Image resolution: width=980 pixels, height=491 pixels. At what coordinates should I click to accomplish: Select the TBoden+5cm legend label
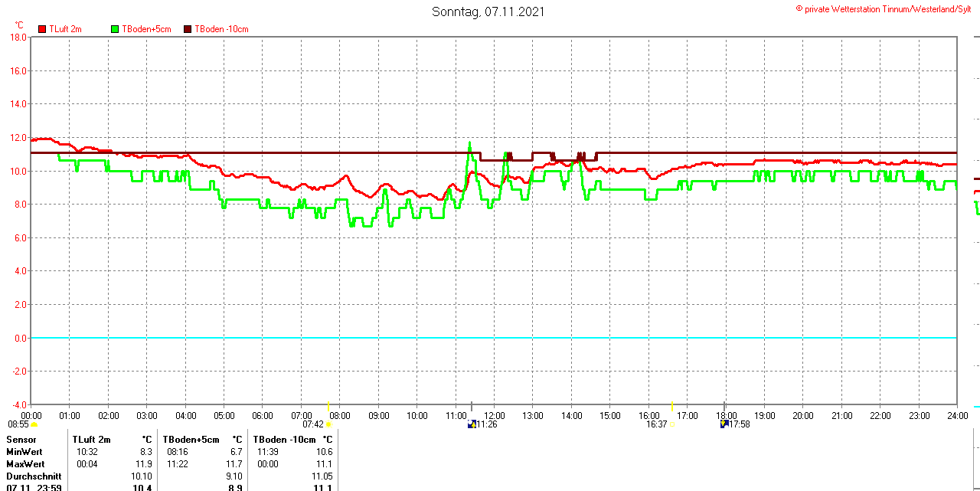146,29
